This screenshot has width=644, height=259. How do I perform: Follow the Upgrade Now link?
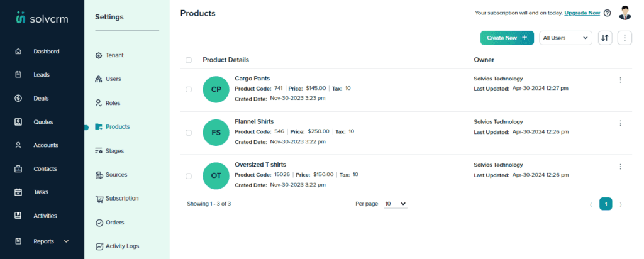tap(582, 13)
